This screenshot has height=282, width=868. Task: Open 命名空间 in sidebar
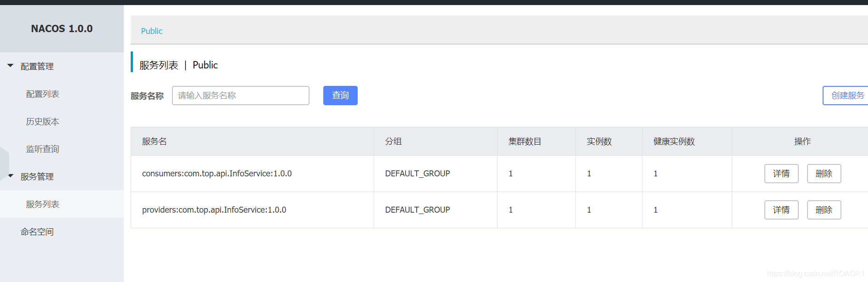click(x=37, y=231)
